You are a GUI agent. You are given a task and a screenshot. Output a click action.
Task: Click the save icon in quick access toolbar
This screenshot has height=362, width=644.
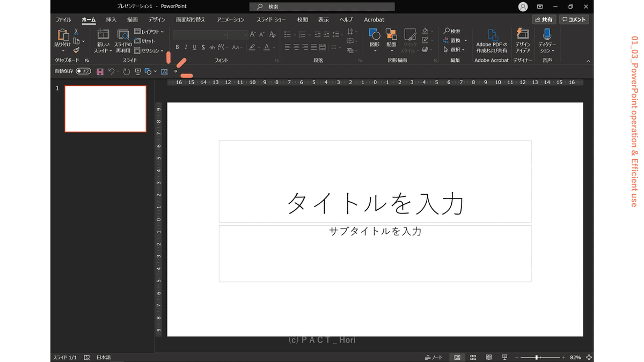(100, 71)
